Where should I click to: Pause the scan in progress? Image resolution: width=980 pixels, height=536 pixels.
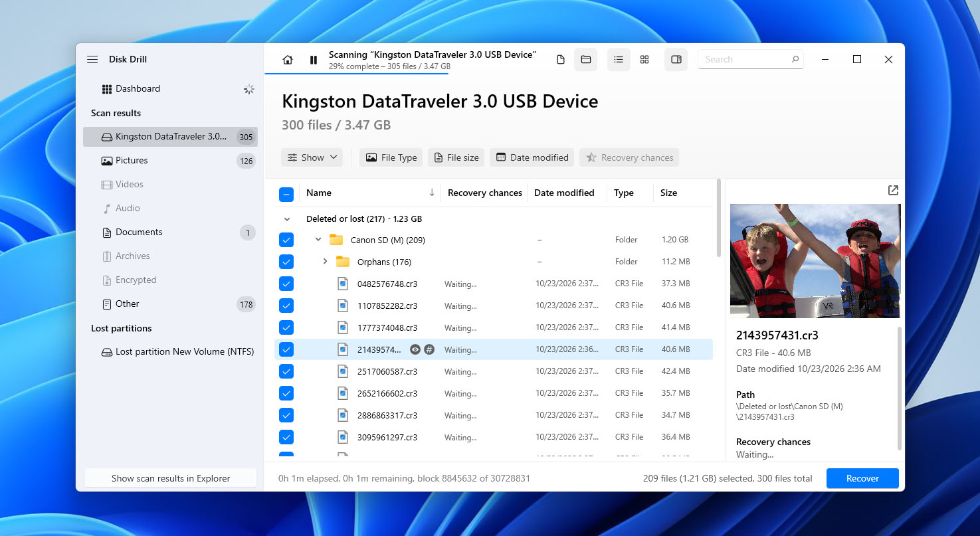pos(314,60)
